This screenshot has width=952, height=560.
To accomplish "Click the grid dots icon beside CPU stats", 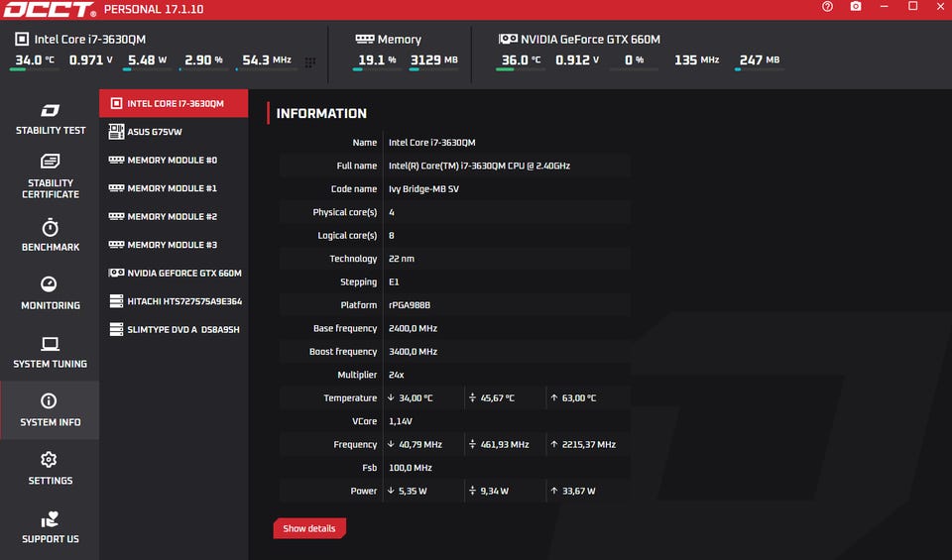I will pos(309,62).
